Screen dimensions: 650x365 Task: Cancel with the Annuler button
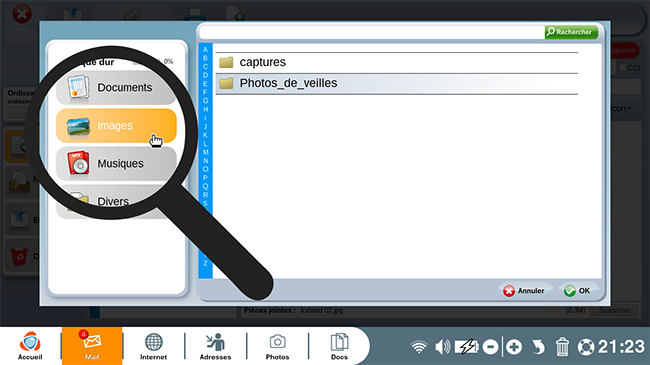tap(524, 291)
